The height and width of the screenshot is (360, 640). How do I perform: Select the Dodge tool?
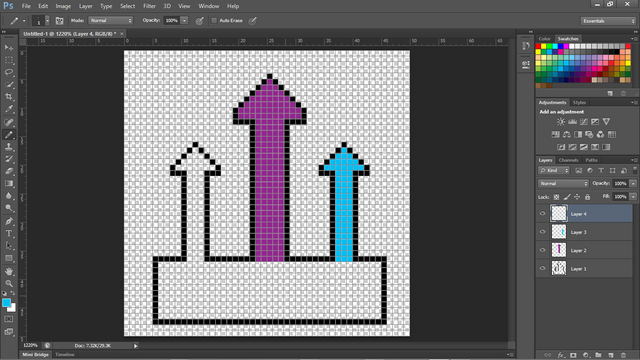tap(9, 208)
